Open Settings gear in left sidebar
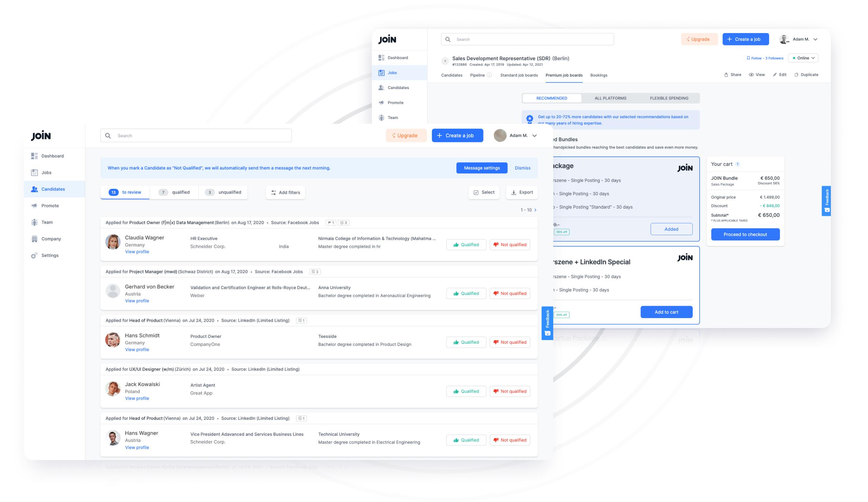Screen dimensions: 868x502 click(x=34, y=256)
